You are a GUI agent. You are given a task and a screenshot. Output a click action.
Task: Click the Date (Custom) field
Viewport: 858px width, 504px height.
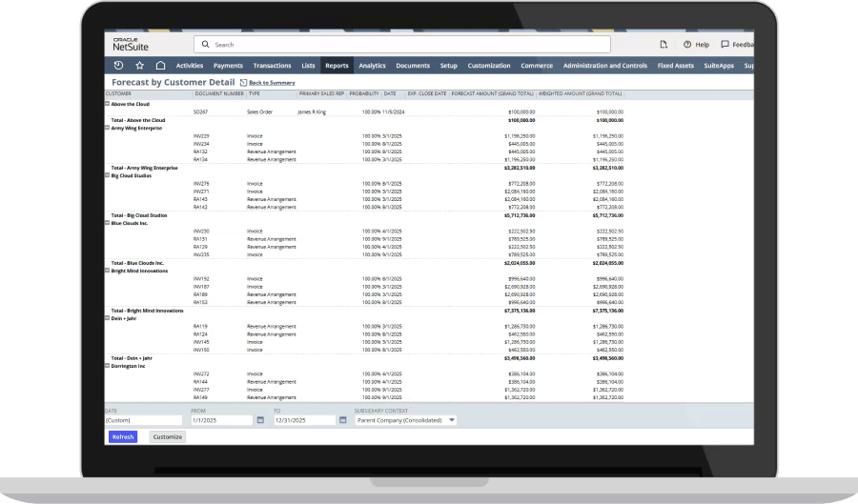click(x=143, y=420)
